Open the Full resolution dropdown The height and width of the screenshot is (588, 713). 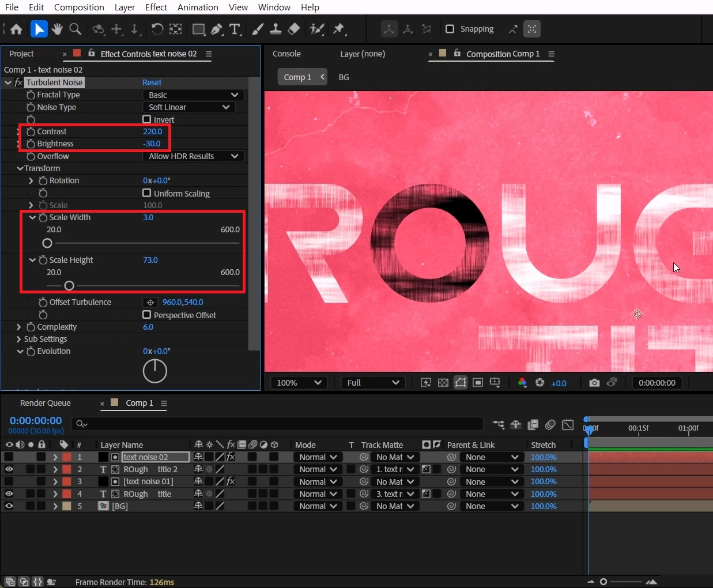[373, 383]
